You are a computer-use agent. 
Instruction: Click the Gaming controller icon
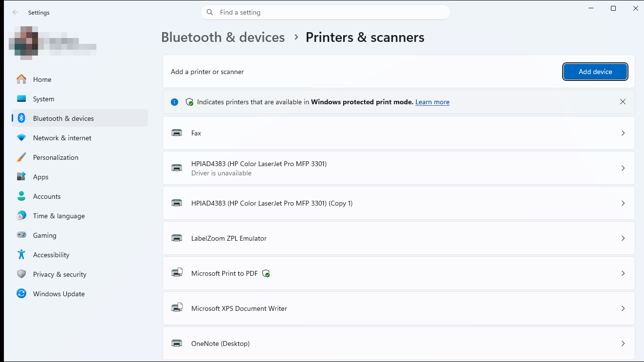coord(21,235)
